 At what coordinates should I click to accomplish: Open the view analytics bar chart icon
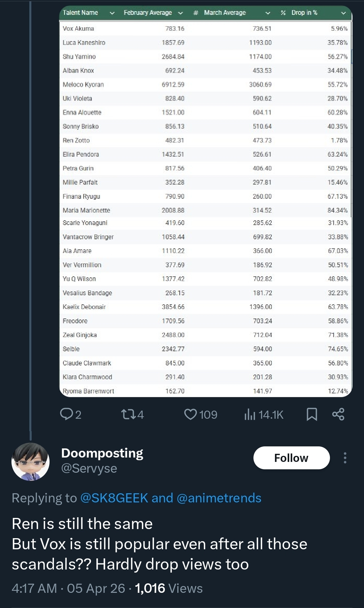pos(249,415)
